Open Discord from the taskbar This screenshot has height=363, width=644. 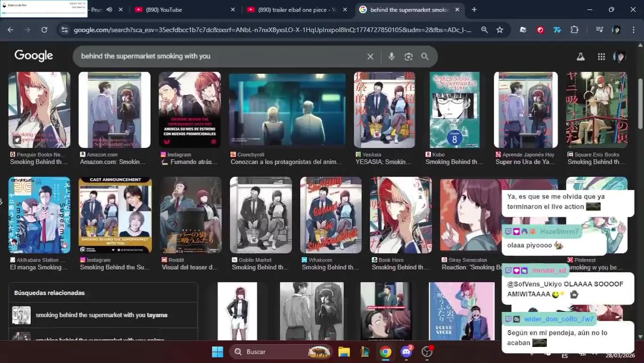(x=407, y=352)
